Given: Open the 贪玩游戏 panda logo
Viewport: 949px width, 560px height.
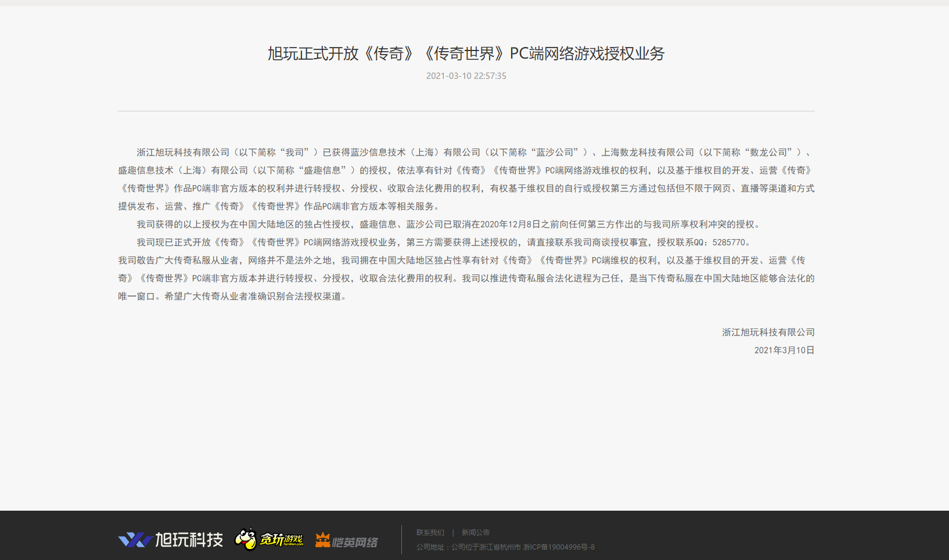Looking at the screenshot, I should click(269, 539).
